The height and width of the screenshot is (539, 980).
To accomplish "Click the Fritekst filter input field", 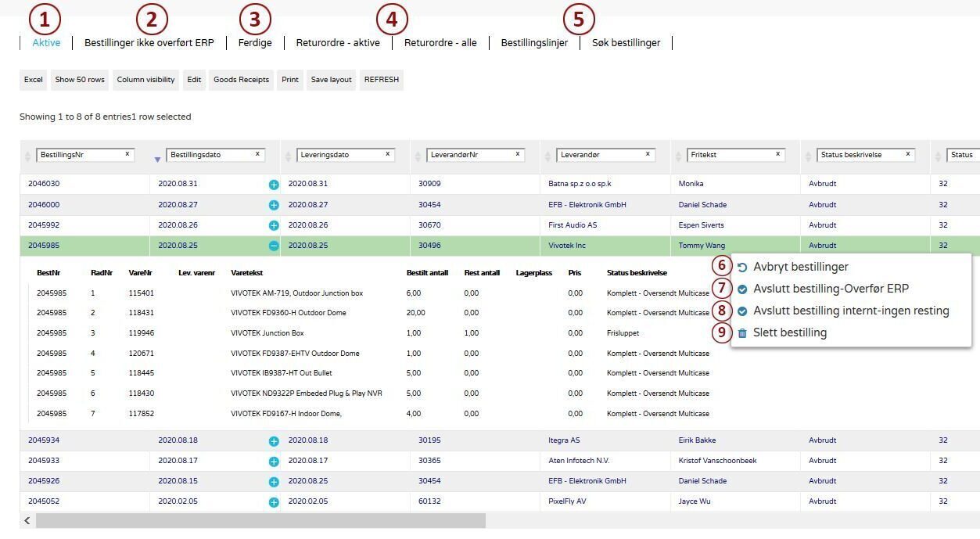I will [731, 155].
